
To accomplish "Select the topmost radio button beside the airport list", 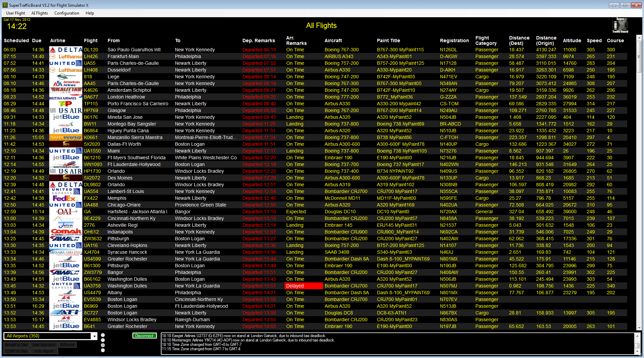I will pos(103,335).
